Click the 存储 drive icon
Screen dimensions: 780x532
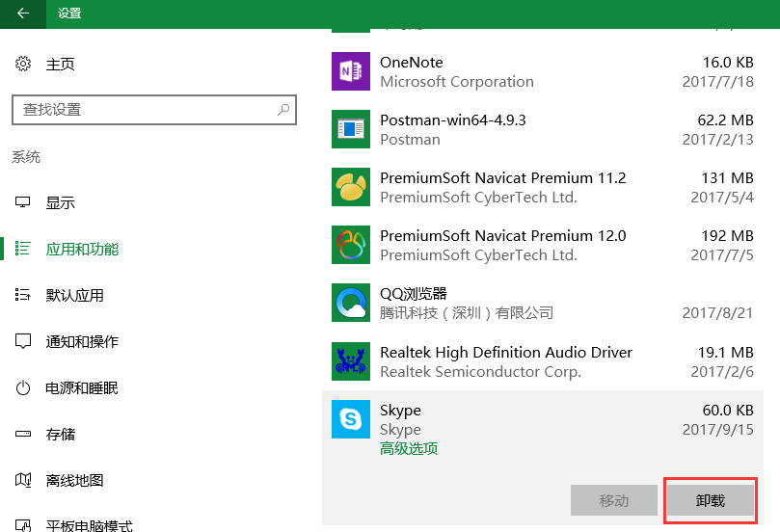point(23,434)
